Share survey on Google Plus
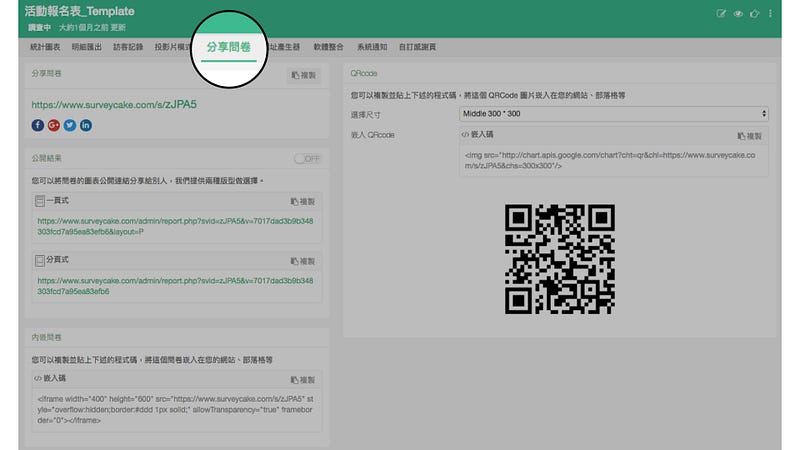The width and height of the screenshot is (800, 450). pyautogui.click(x=54, y=125)
